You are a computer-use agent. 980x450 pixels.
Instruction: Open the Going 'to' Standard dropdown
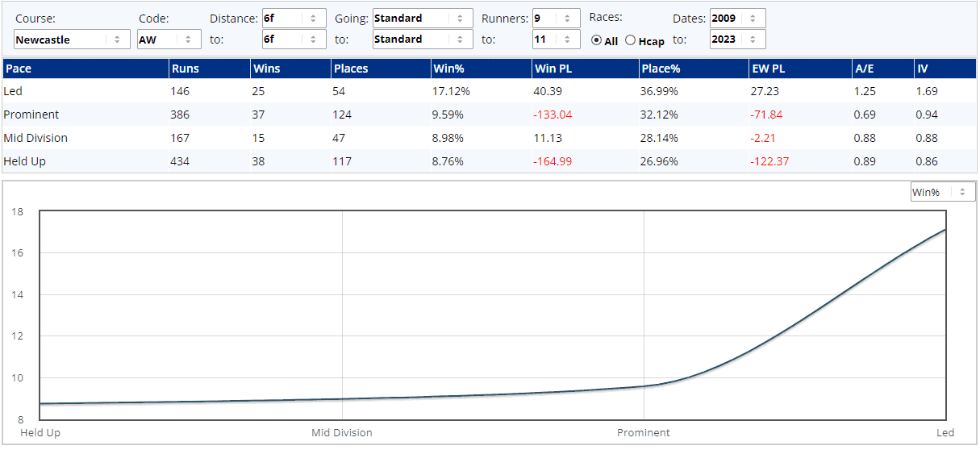coord(422,40)
